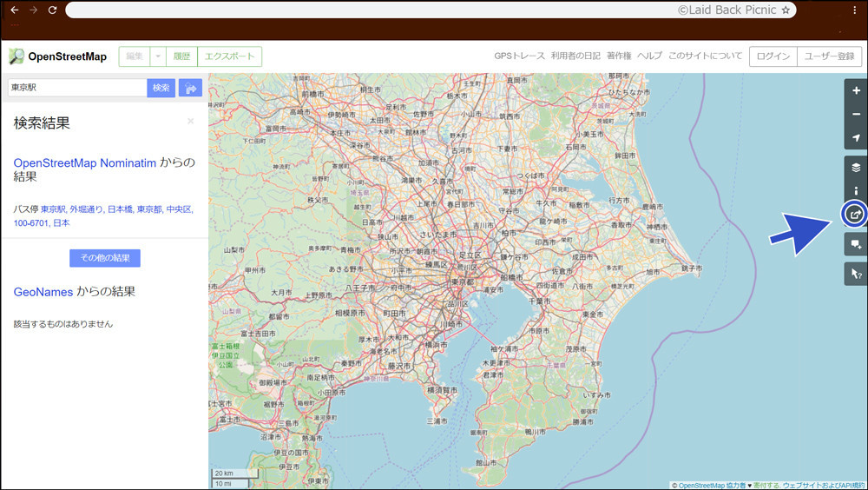Image resolution: width=868 pixels, height=490 pixels.
Task: Click the 寄付する donate link
Action: [x=766, y=486]
